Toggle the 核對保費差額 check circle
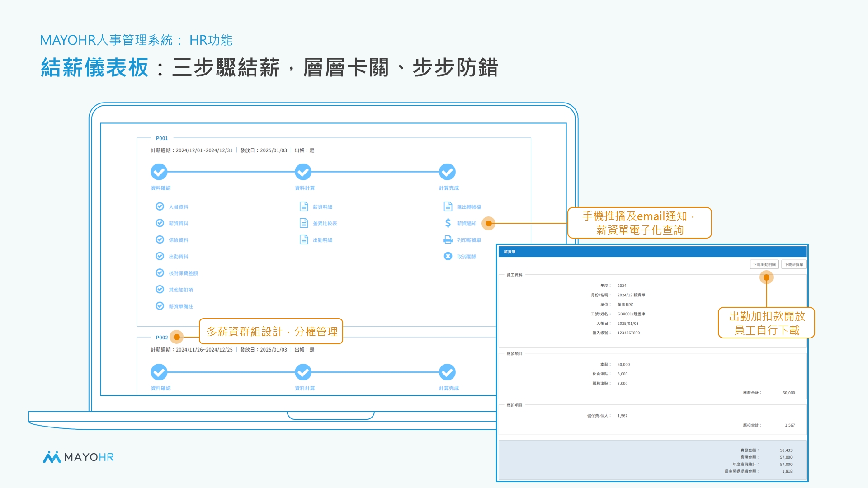Viewport: 868px width, 488px height. 160,273
